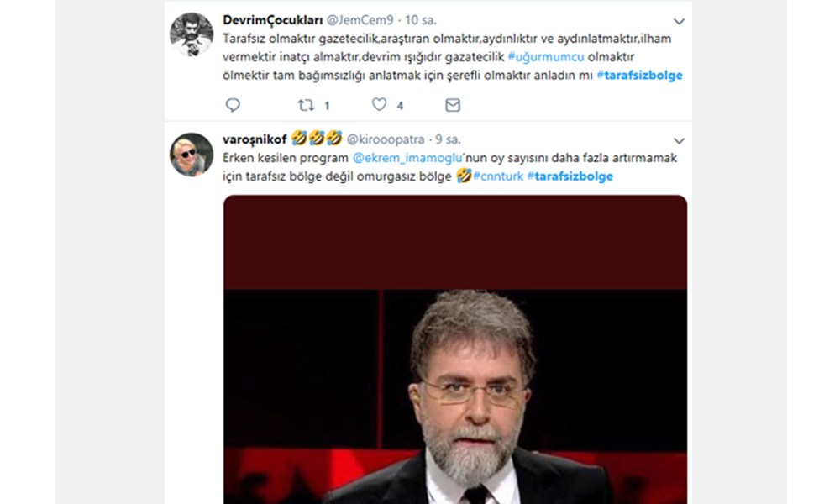Image resolution: width=840 pixels, height=504 pixels.
Task: Click the varoşnikof display name
Action: coord(255,139)
